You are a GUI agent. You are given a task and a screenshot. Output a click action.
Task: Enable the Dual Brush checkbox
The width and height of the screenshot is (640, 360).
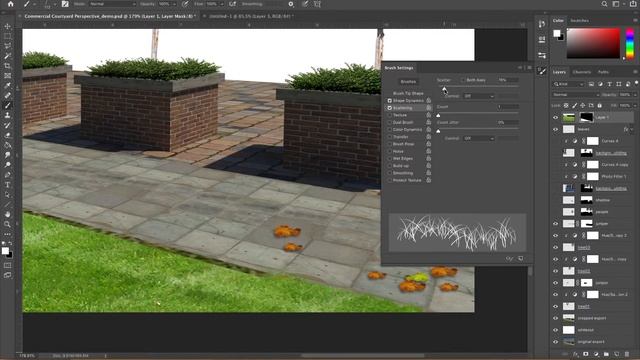(389, 122)
